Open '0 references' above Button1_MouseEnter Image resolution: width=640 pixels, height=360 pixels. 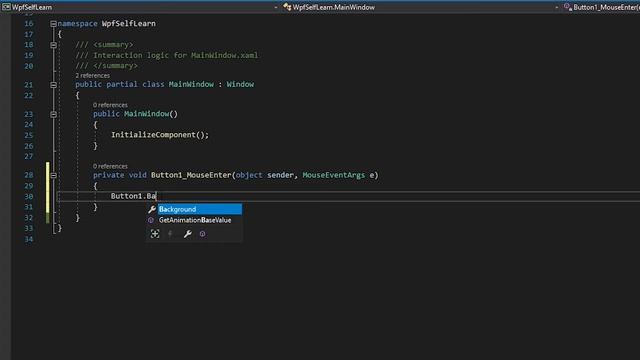[110, 166]
